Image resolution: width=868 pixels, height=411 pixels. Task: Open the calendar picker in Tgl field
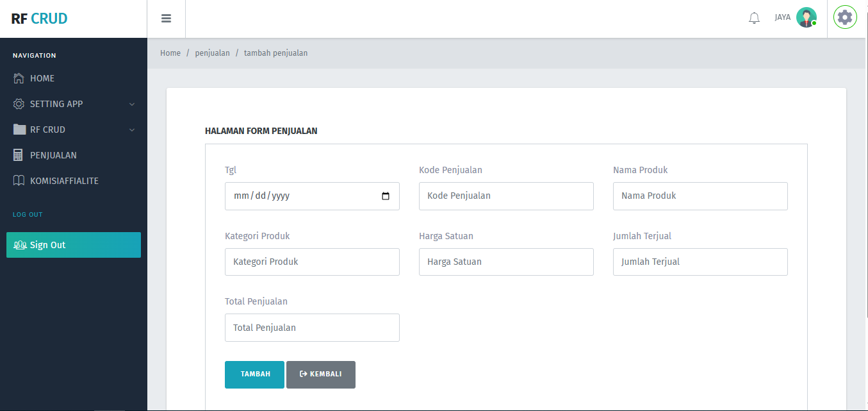(386, 196)
